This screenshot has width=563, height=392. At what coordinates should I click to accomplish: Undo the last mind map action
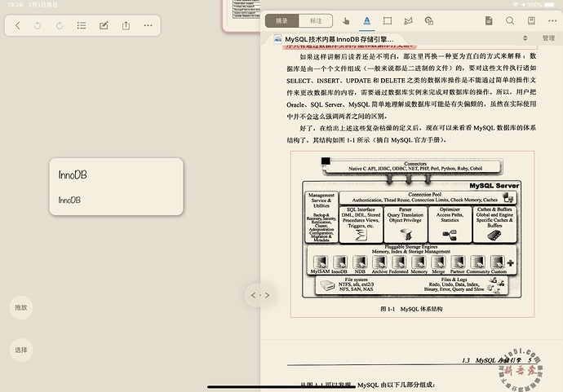tap(38, 25)
